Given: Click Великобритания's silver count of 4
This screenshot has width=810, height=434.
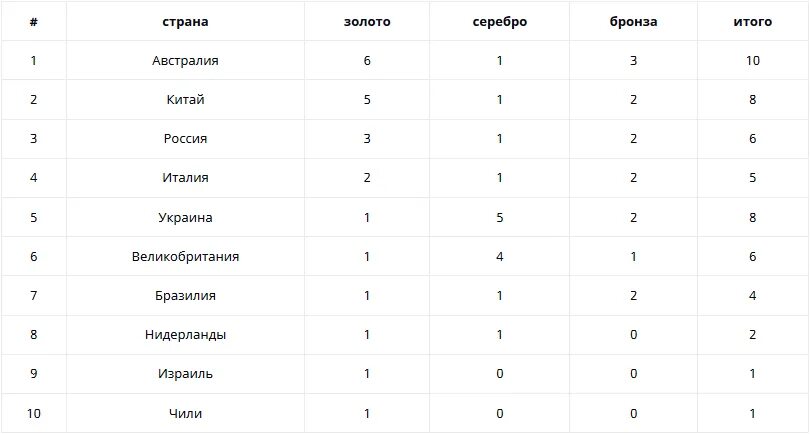Looking at the screenshot, I should 500,256.
